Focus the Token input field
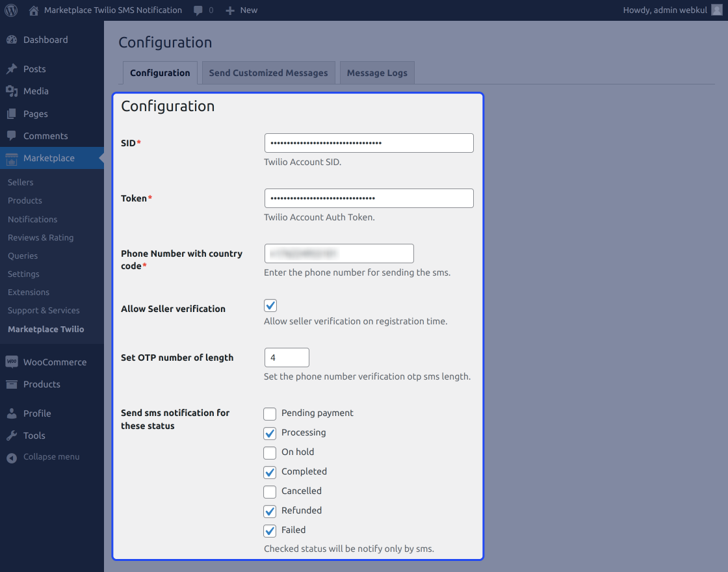Viewport: 728px width, 572px height. point(369,198)
